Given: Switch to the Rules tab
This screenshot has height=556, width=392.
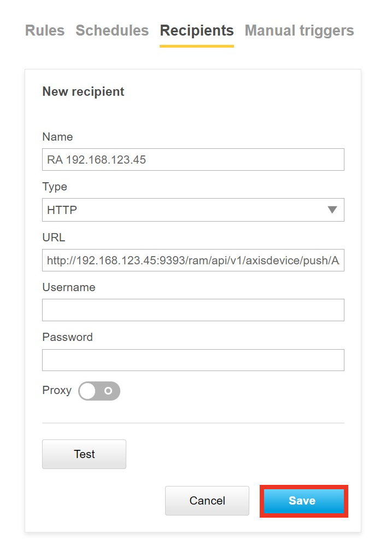Looking at the screenshot, I should pyautogui.click(x=45, y=31).
